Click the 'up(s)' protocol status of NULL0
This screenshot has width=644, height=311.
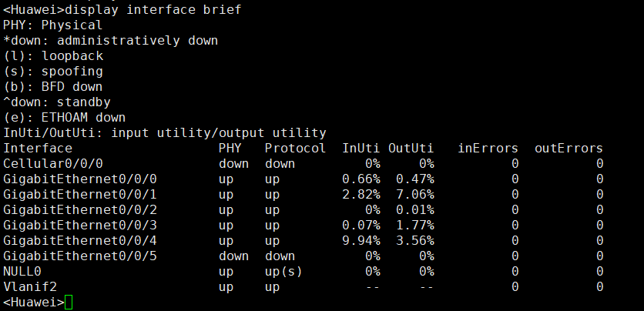click(x=283, y=271)
